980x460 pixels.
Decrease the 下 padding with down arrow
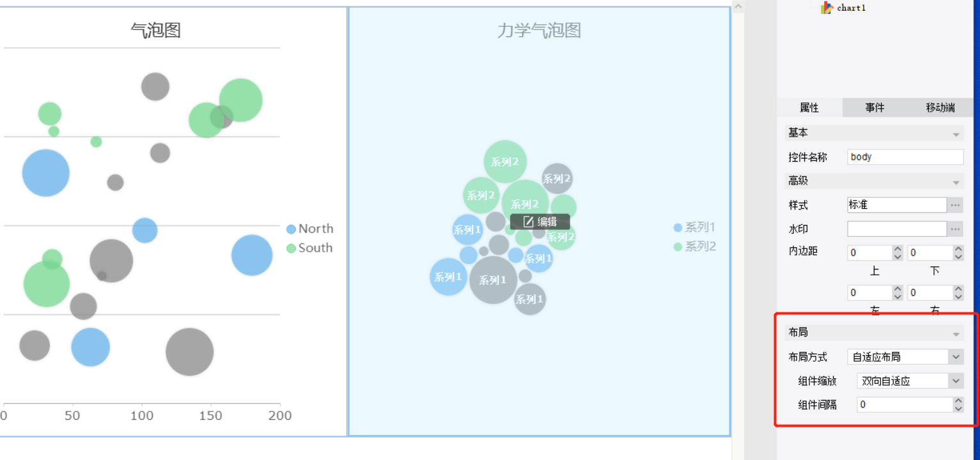pyautogui.click(x=958, y=257)
